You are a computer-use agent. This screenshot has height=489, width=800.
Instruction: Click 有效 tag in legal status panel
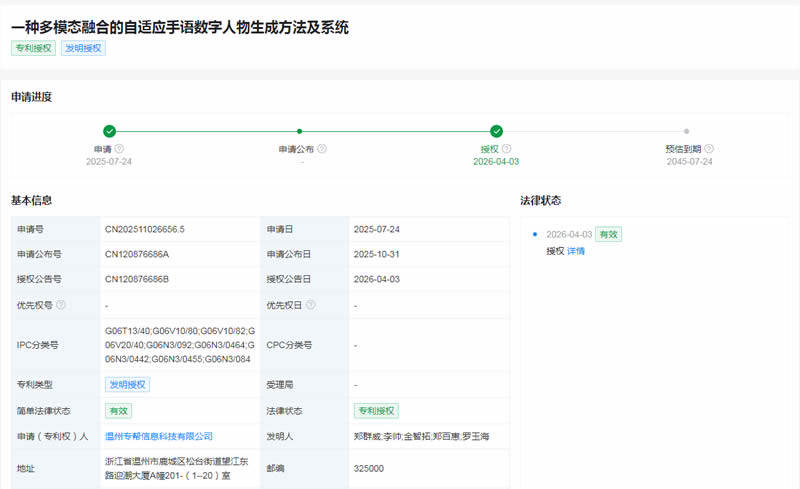pyautogui.click(x=608, y=234)
